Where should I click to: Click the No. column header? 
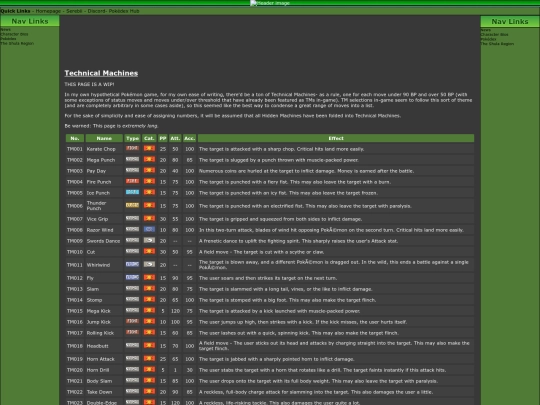pos(75,138)
